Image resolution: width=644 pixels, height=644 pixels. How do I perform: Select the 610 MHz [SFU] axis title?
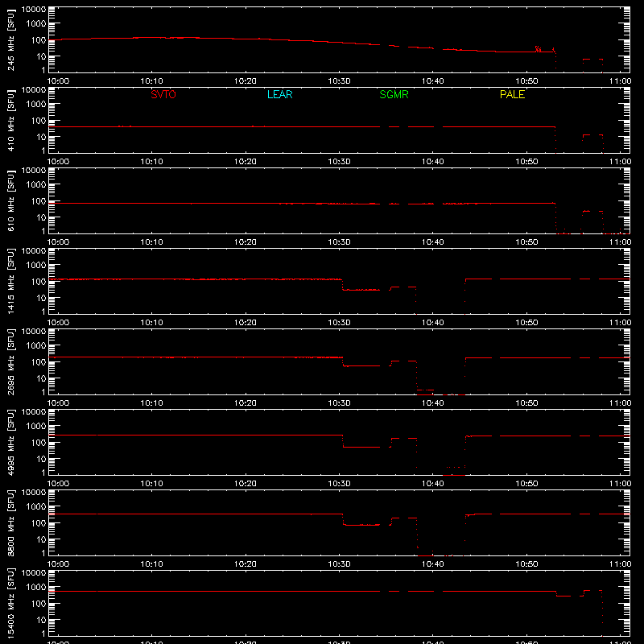coord(10,200)
